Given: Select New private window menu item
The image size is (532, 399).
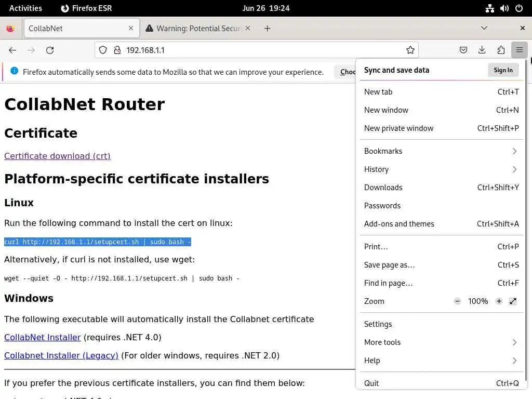Looking at the screenshot, I should click(x=441, y=128).
